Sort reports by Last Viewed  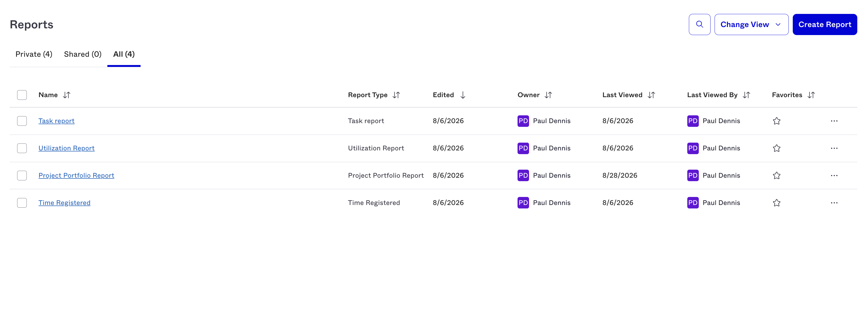[651, 95]
